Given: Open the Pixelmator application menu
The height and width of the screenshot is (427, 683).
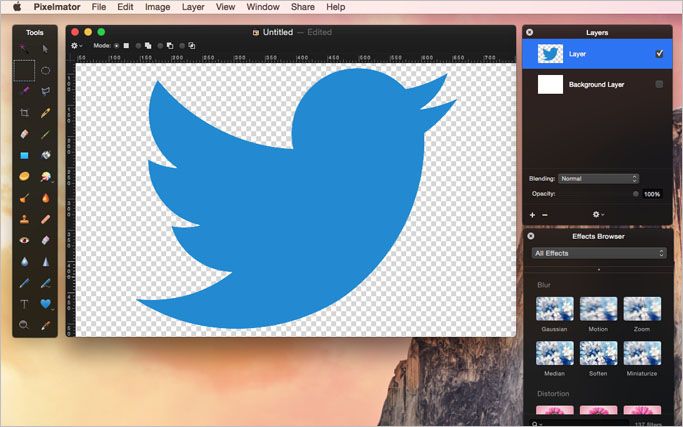Looking at the screenshot, I should tap(57, 7).
